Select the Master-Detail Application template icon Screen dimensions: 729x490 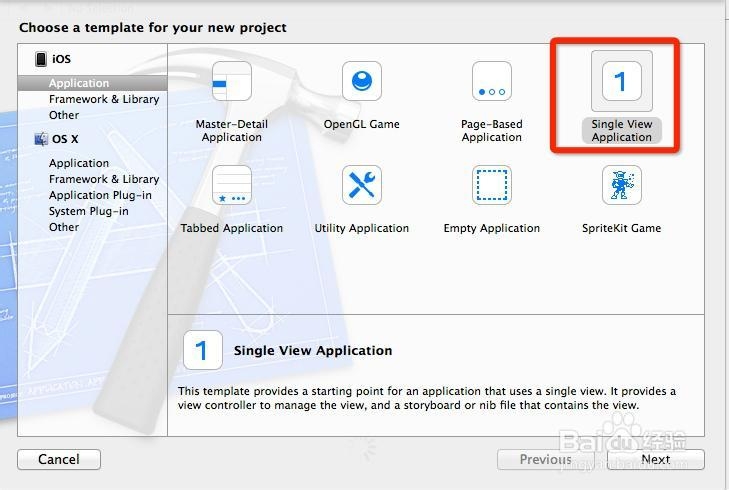(x=232, y=81)
